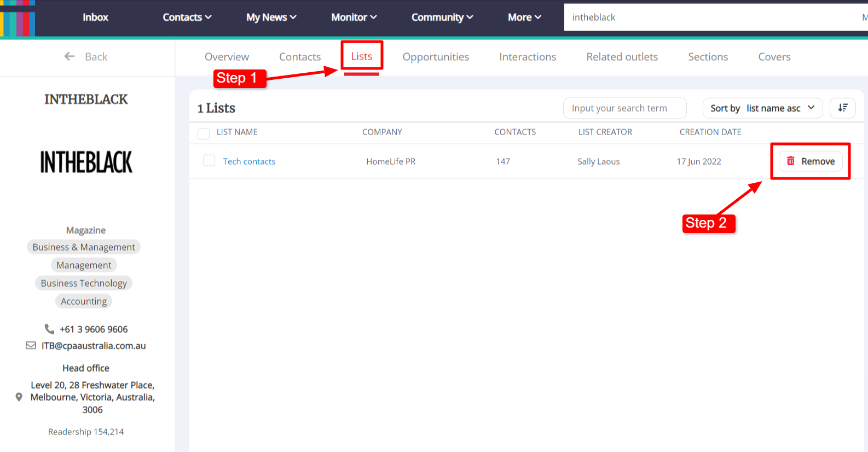Viewport: 868px width, 452px height.
Task: Switch to the Related outlets tab
Action: (x=622, y=57)
